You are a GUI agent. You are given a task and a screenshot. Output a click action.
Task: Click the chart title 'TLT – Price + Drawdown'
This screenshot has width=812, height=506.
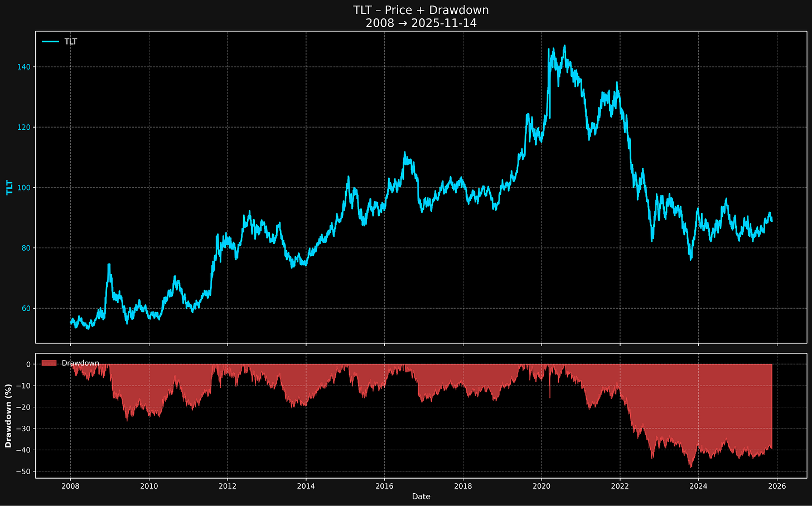421,10
